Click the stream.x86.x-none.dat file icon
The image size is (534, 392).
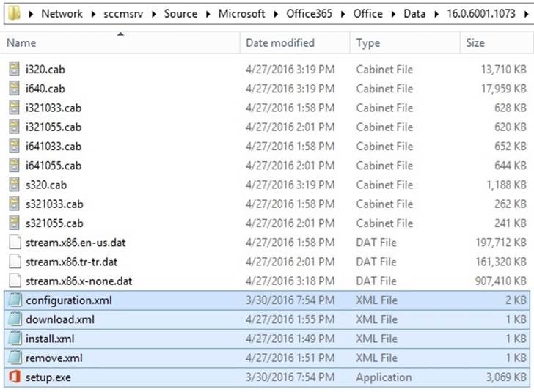[15, 281]
